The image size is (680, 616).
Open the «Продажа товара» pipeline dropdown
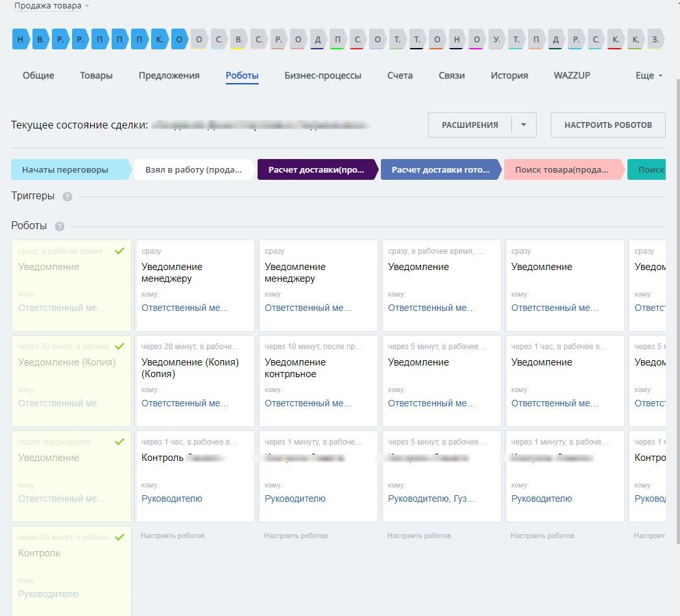[52, 6]
